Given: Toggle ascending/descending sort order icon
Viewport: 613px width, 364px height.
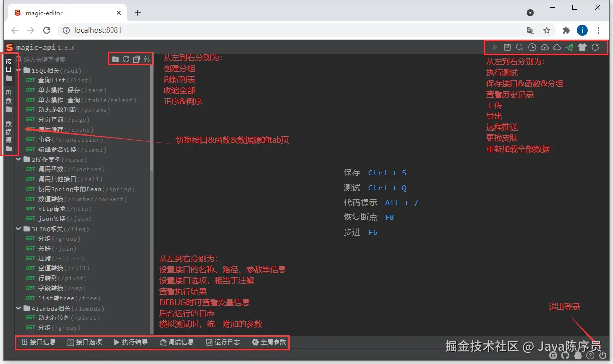Looking at the screenshot, I should [147, 59].
